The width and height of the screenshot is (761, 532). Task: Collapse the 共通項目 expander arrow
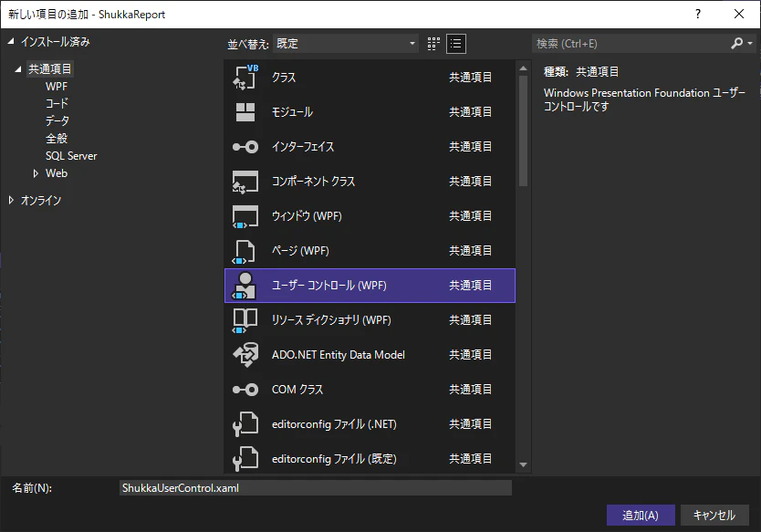click(18, 69)
